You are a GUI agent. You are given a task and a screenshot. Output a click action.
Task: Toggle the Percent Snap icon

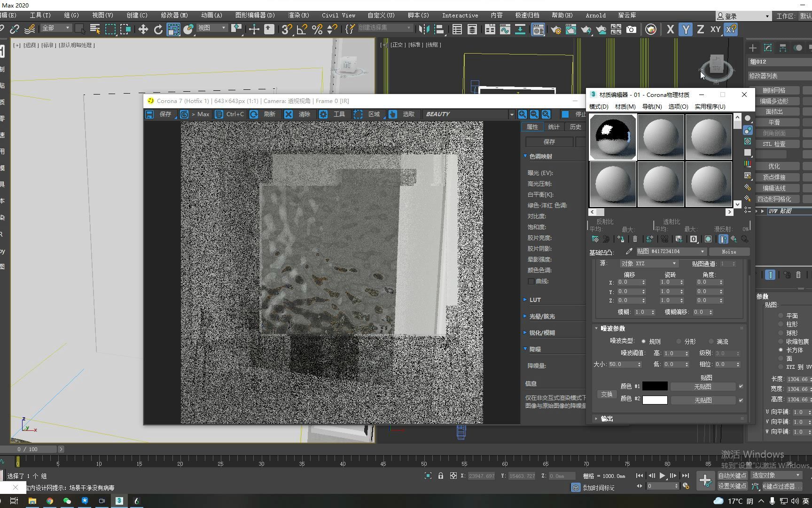click(317, 30)
